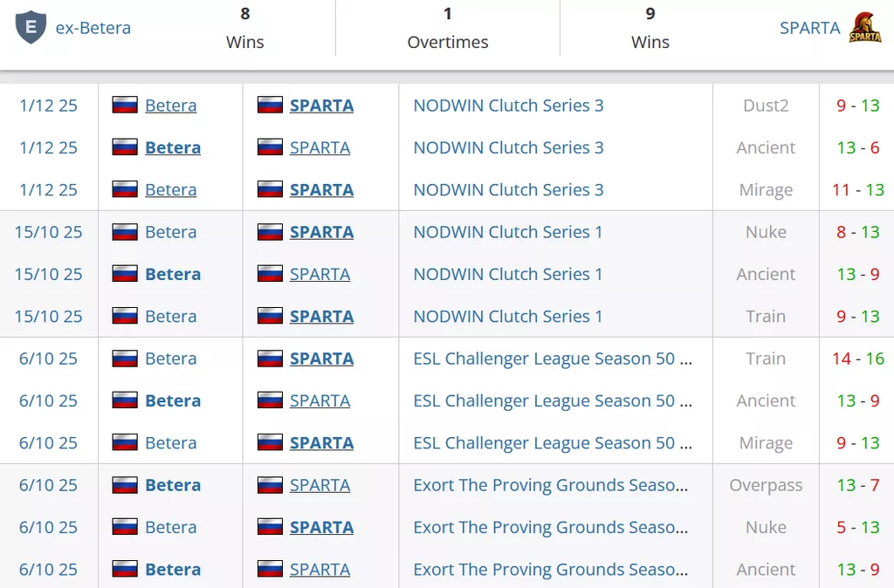The height and width of the screenshot is (588, 894).
Task: Click bold Betera in the 13-7 Overpass row
Action: (x=173, y=485)
